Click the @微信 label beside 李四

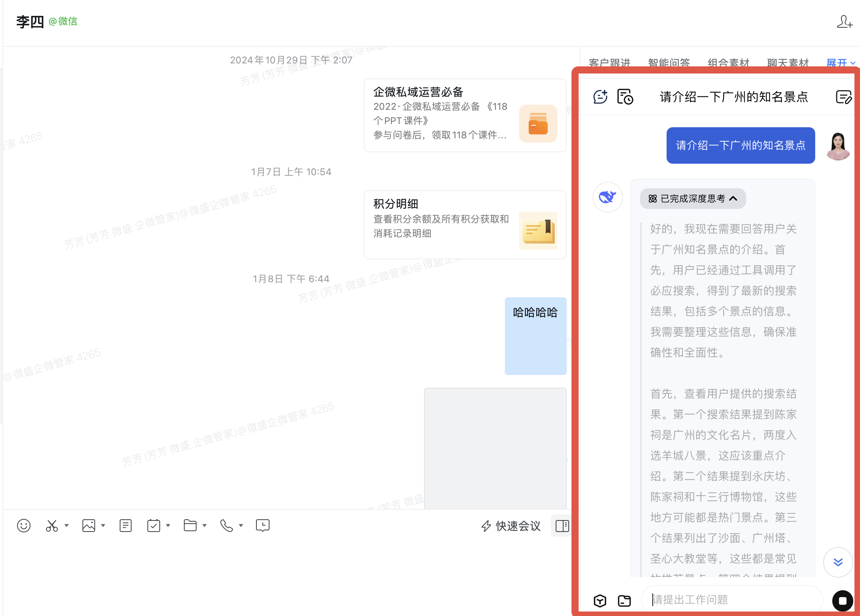click(63, 21)
